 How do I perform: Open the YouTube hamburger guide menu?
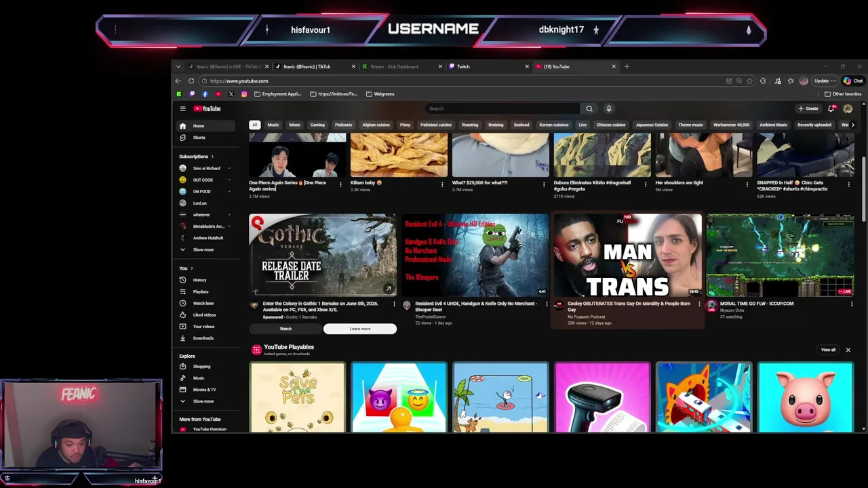point(182,108)
